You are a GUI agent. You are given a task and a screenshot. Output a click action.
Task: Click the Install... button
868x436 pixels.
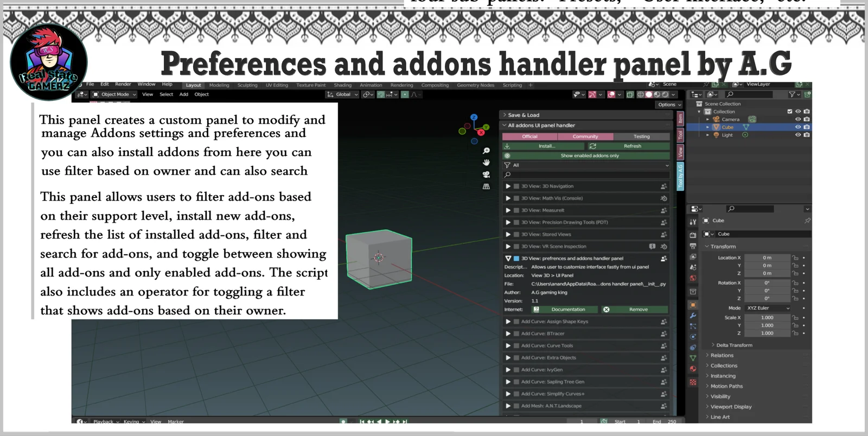pos(544,146)
